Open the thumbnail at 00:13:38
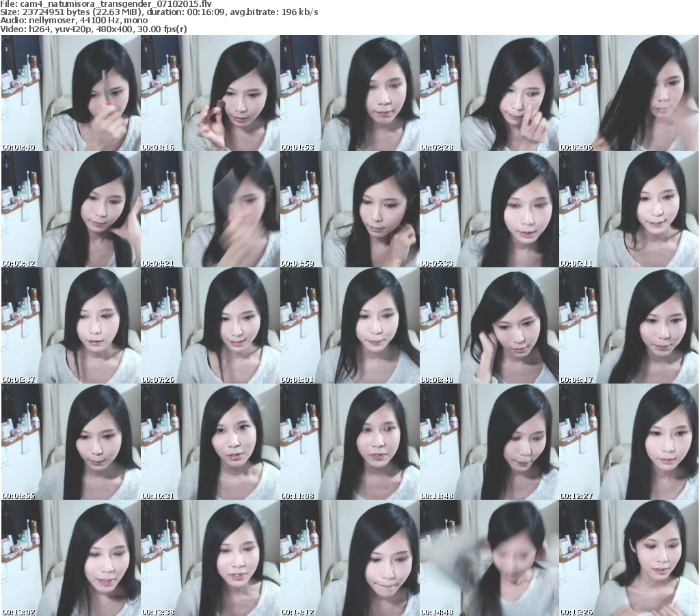The image size is (700, 616). (x=211, y=558)
